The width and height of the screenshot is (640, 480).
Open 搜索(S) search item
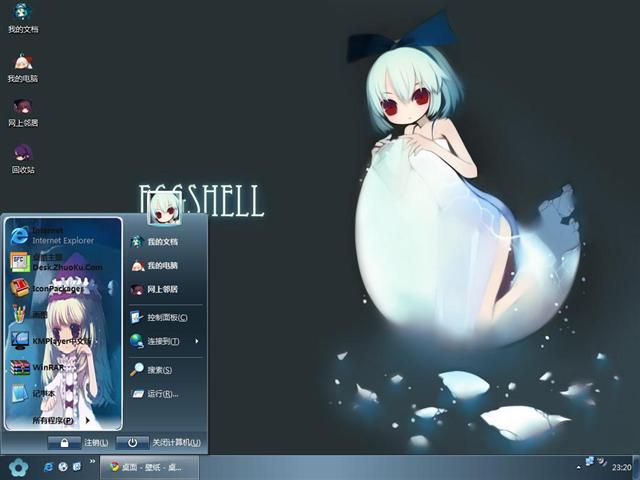[152, 370]
